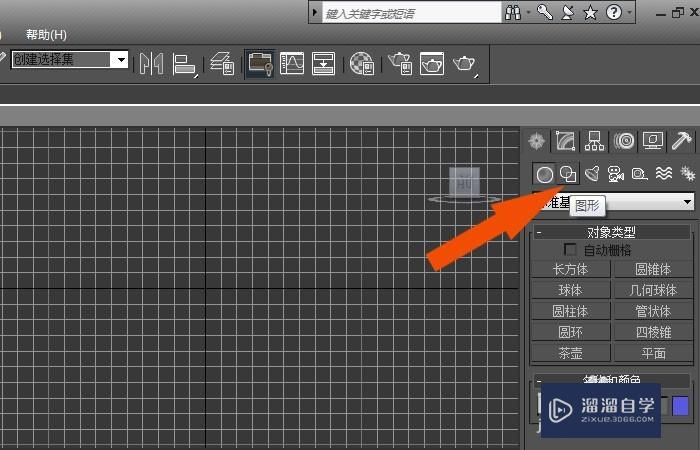Switch to the Motion panel tab
The height and width of the screenshot is (450, 700).
pos(624,141)
